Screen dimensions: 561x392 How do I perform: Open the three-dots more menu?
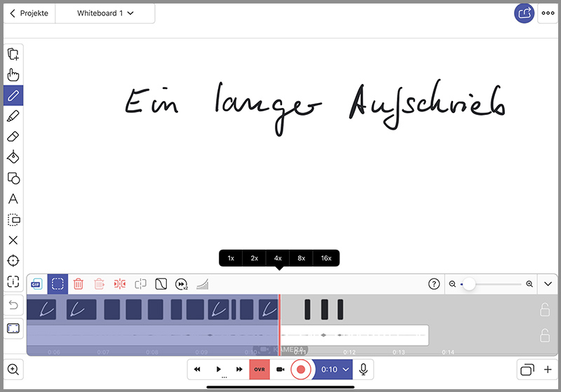pos(548,13)
